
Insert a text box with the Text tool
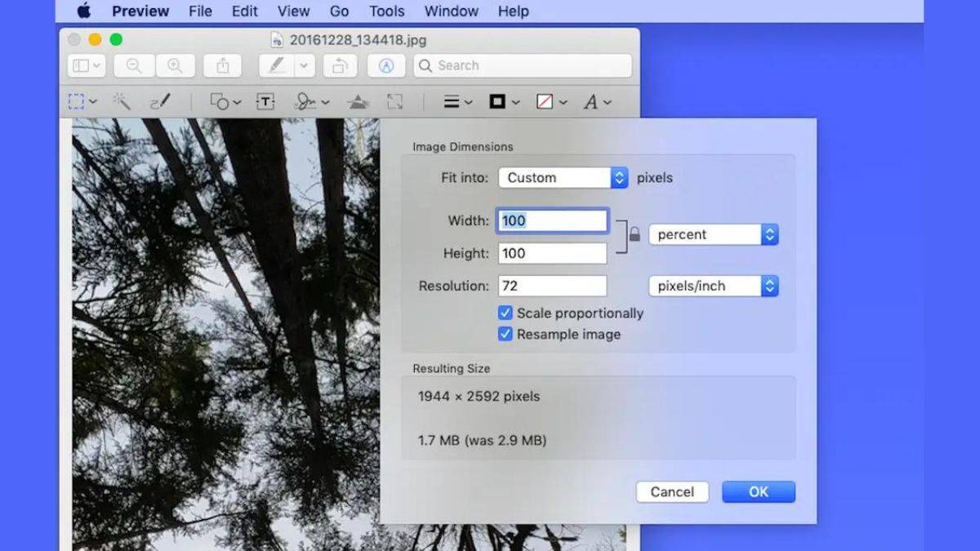(264, 101)
